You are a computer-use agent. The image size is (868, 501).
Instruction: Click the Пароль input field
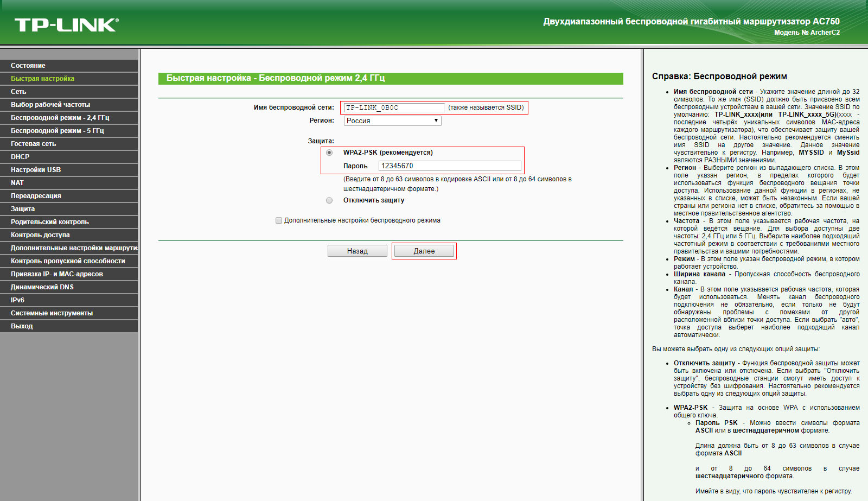click(x=450, y=166)
